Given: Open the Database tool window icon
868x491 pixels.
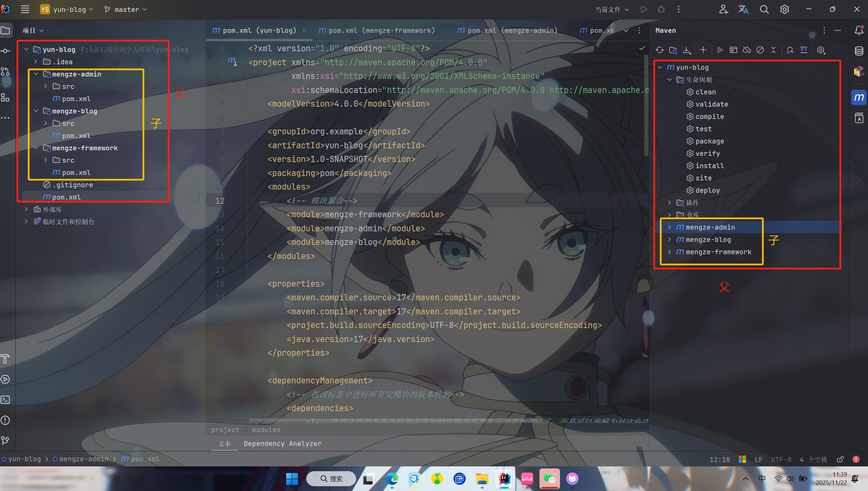Looking at the screenshot, I should pos(859,51).
